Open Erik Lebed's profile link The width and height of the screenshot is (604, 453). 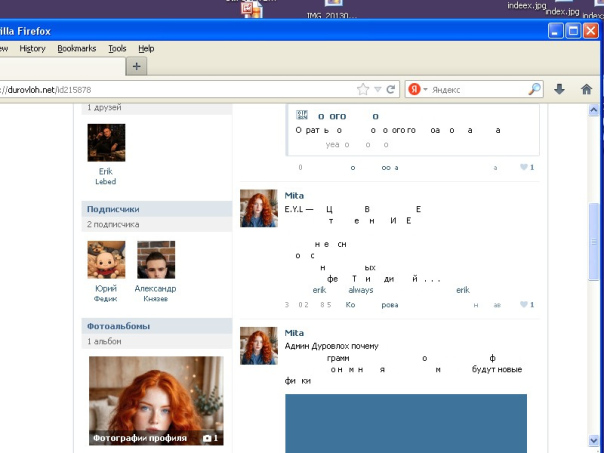click(x=106, y=176)
